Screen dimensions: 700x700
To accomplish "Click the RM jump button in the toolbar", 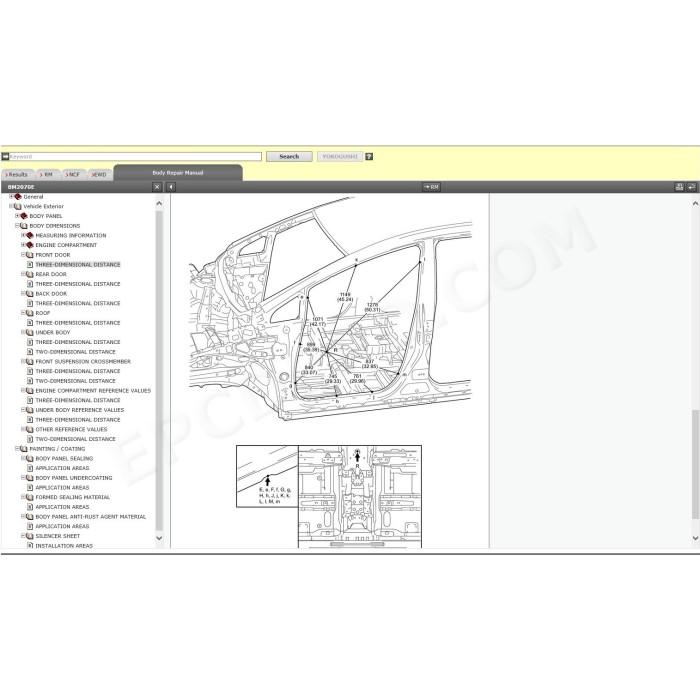I will [431, 187].
